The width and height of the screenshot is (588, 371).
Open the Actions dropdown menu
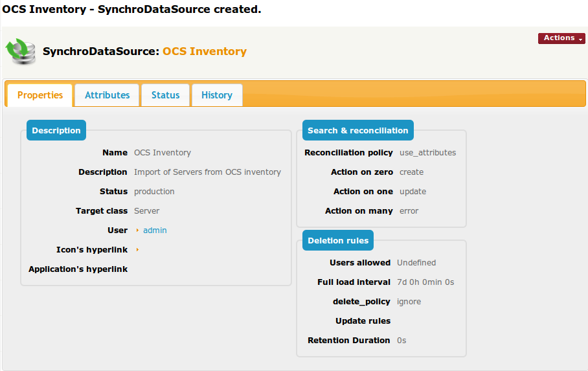pos(561,38)
